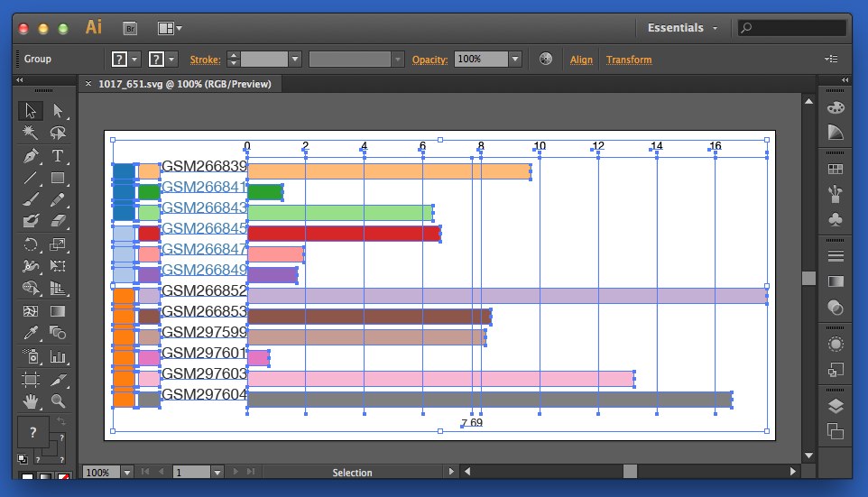Open the Transform panel link
The width and height of the screenshot is (868, 497).
pos(629,60)
